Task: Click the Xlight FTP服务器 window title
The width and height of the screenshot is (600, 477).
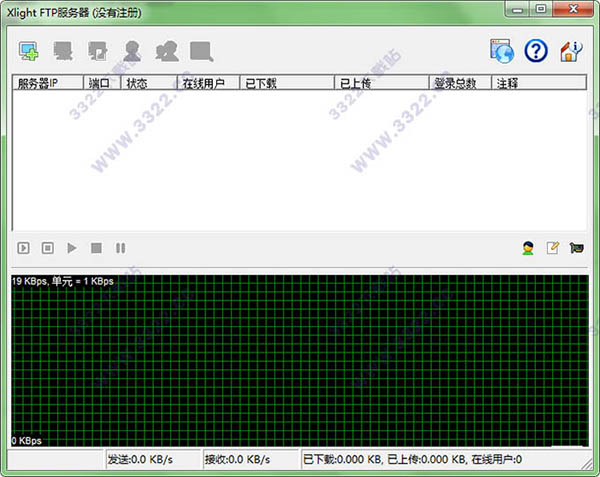Action: click(x=74, y=13)
